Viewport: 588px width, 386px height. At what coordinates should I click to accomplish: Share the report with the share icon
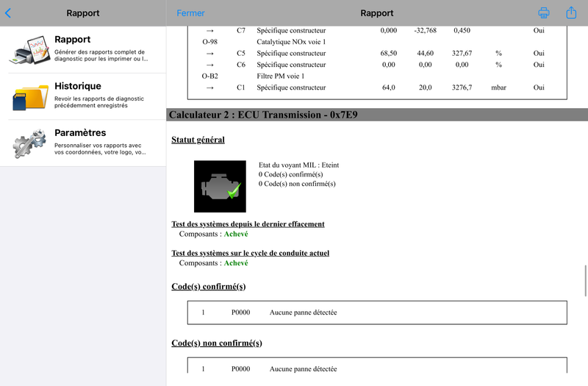(x=571, y=12)
